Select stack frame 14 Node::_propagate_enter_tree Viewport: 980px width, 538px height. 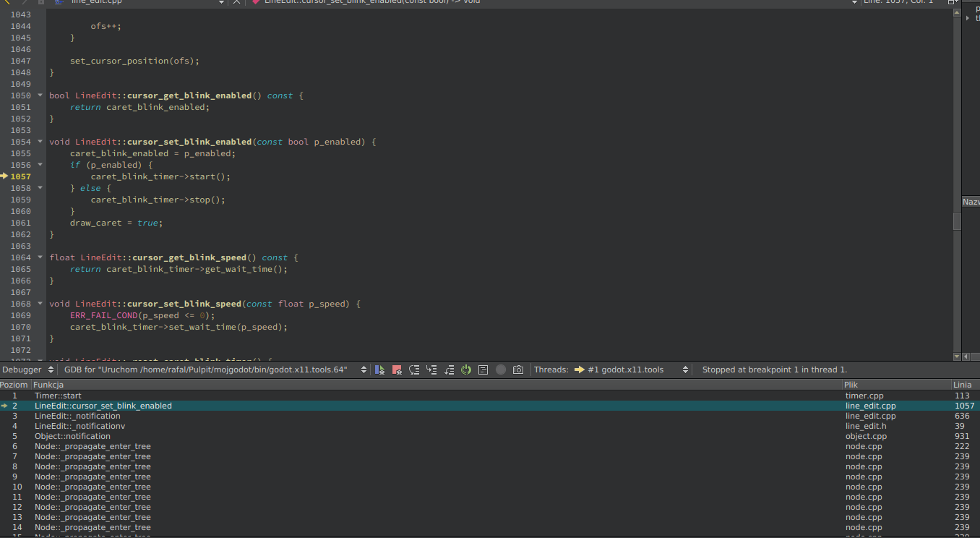point(490,527)
